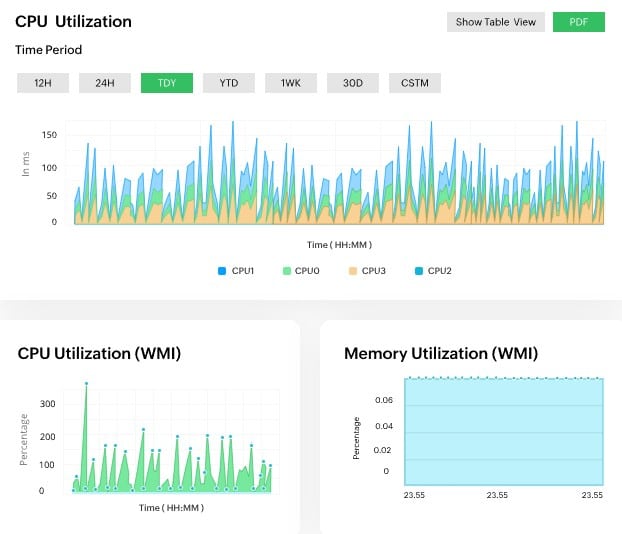The width and height of the screenshot is (622, 534).
Task: Click the 0.02 value on the memory chart axis
Action: click(382, 450)
